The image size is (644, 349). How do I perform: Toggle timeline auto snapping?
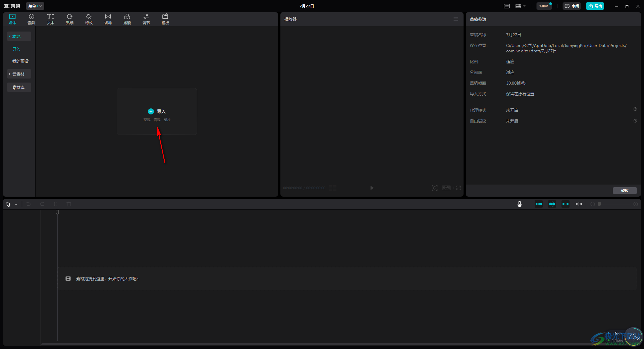point(552,204)
